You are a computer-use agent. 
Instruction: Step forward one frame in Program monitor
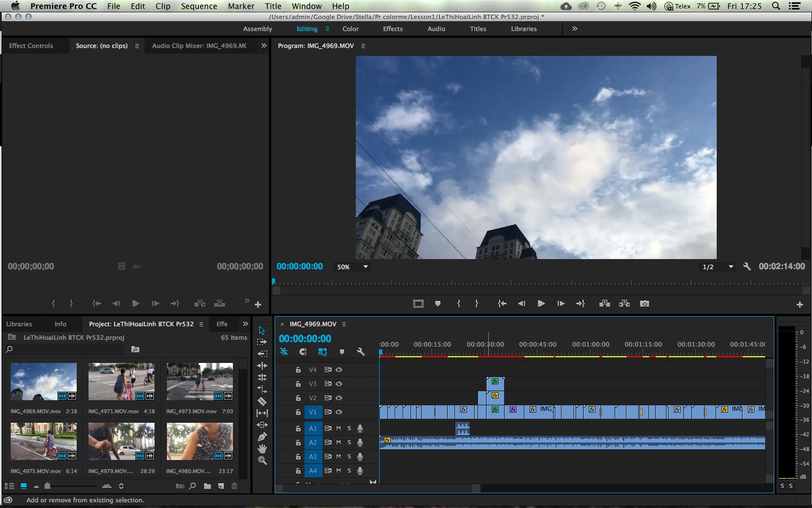(x=561, y=304)
